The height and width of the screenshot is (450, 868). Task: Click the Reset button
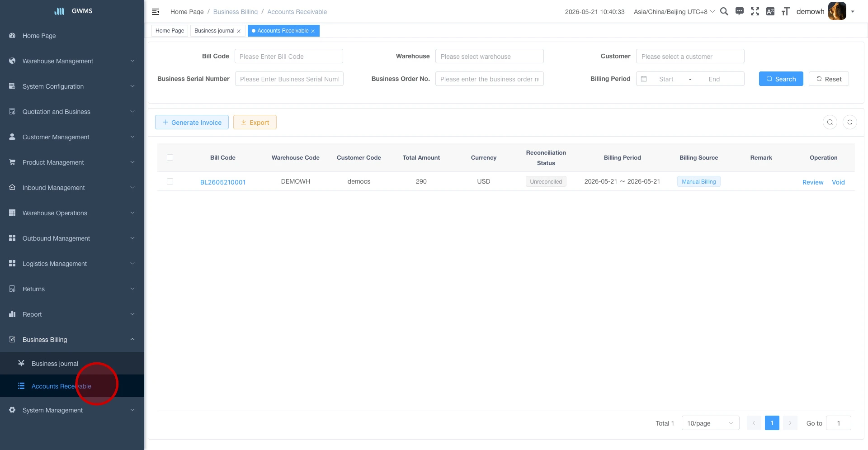(829, 79)
